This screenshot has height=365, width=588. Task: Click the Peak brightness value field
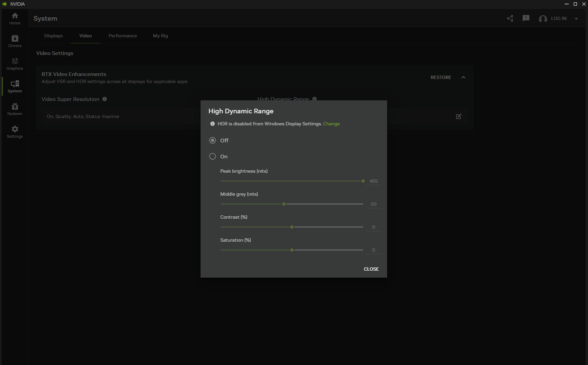coord(373,181)
